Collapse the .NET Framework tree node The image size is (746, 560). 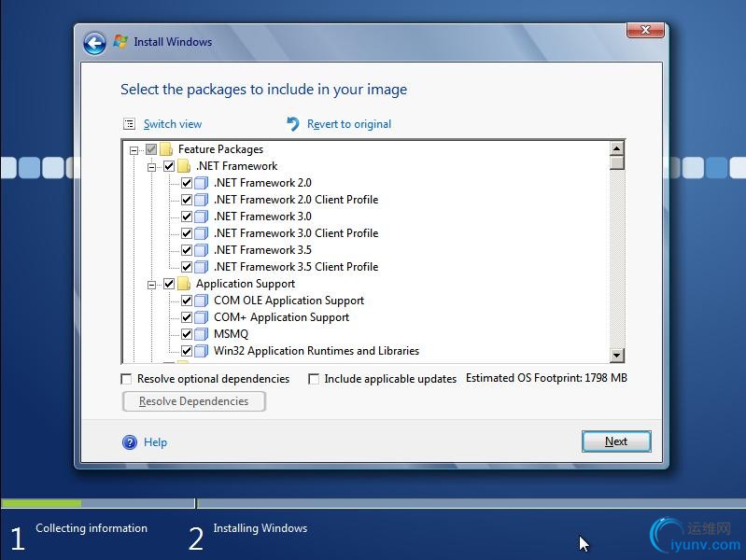click(x=152, y=167)
